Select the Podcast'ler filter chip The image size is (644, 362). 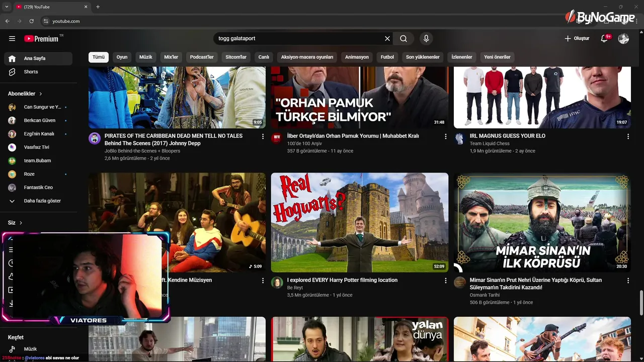point(202,57)
